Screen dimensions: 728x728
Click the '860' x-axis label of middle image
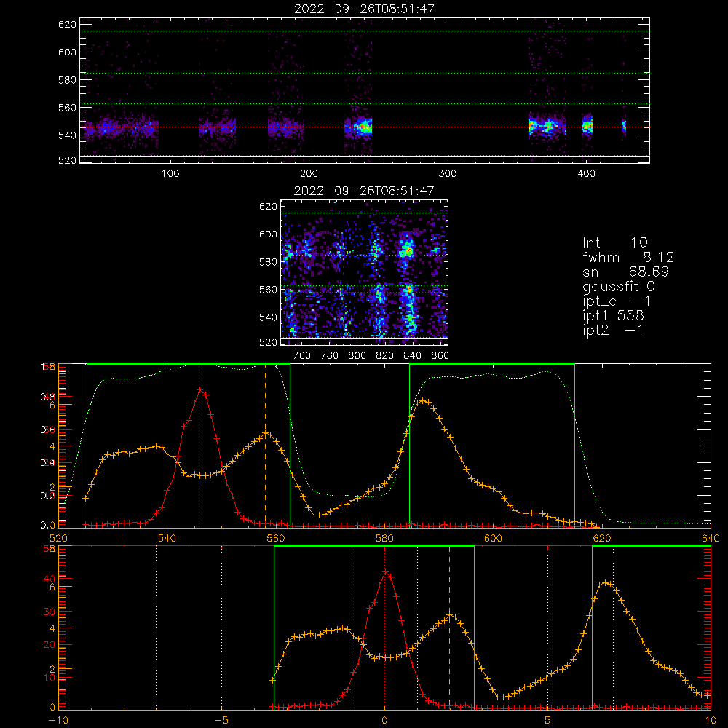pyautogui.click(x=440, y=356)
